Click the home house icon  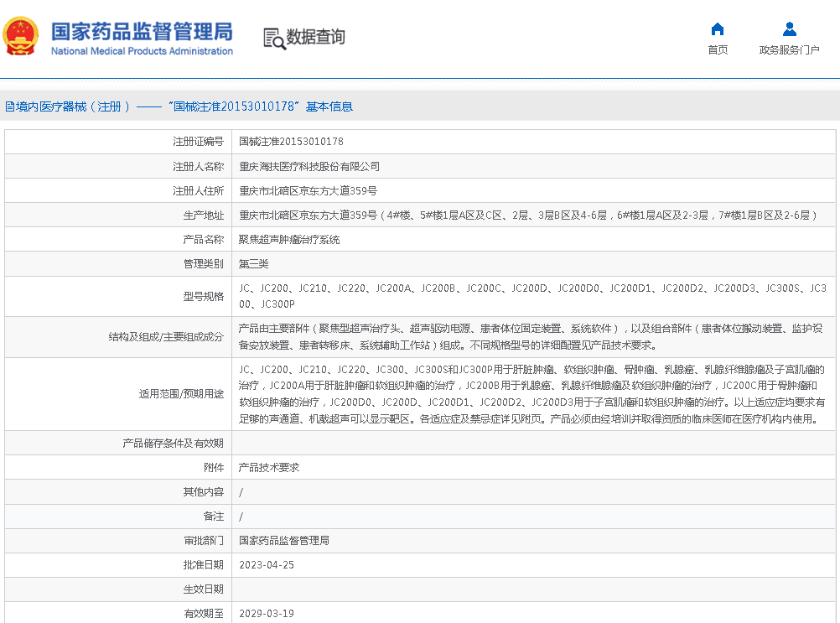coord(717,29)
